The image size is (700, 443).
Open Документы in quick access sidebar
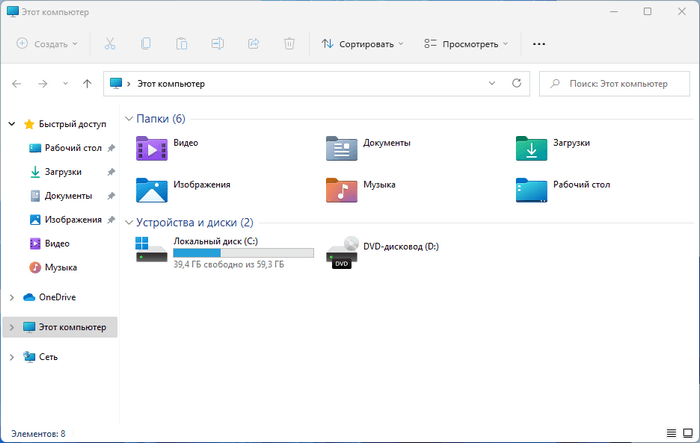(61, 196)
